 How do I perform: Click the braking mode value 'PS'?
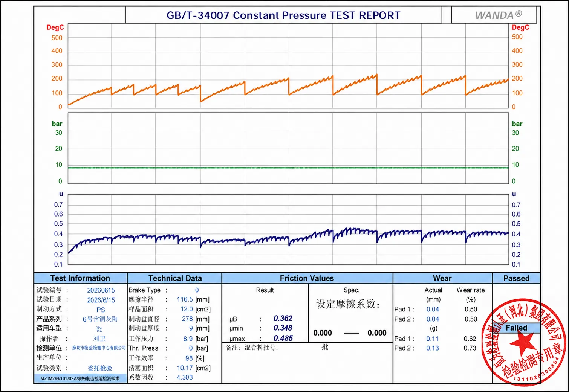(101, 310)
